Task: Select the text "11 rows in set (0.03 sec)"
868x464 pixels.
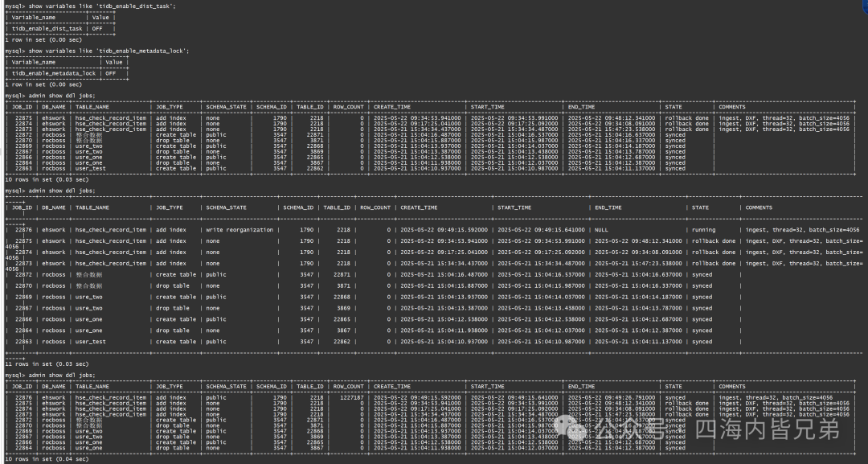Action: [x=47, y=363]
